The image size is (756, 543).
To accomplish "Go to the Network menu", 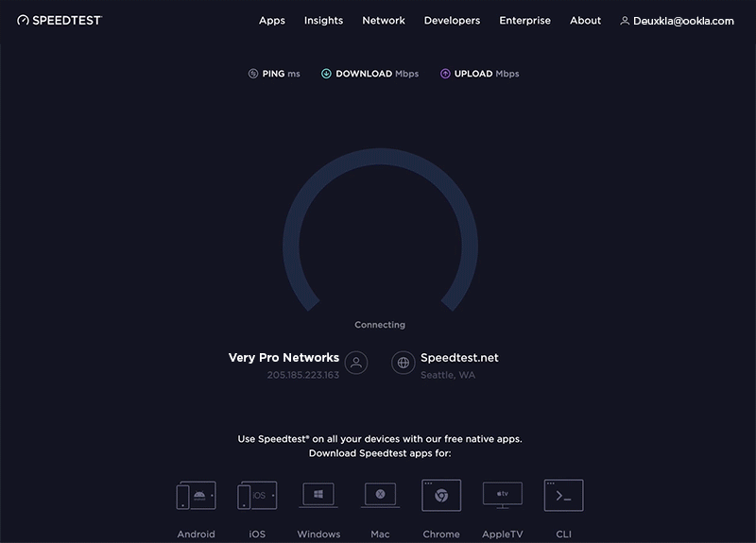I will tap(384, 21).
